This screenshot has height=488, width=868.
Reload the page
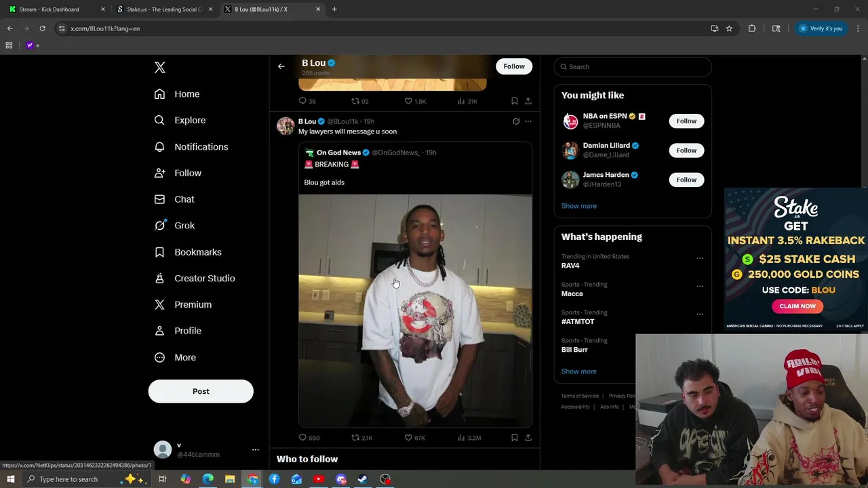pos(42,28)
